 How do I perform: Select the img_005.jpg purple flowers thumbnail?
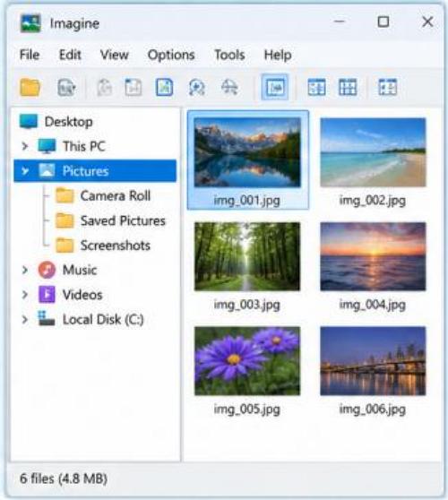(x=247, y=371)
